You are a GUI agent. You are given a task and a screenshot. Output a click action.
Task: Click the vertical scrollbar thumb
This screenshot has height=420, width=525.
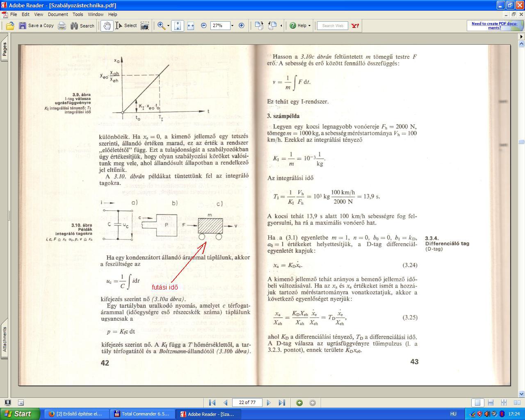click(x=521, y=142)
